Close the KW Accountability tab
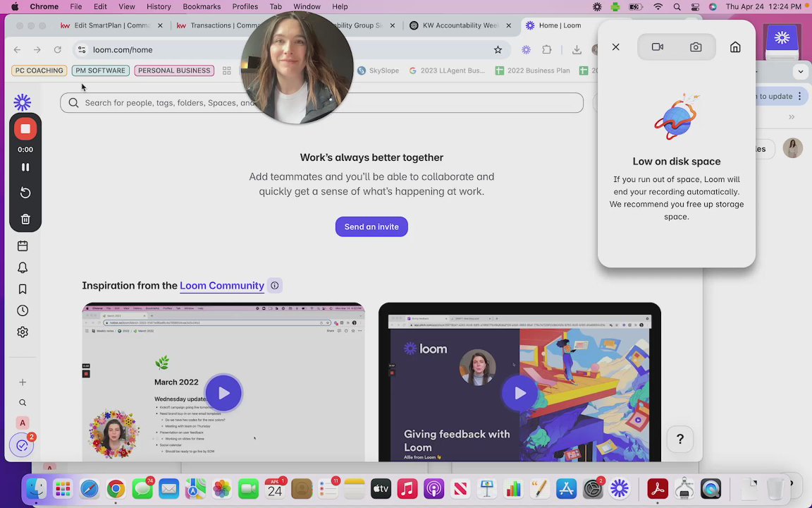 508,25
